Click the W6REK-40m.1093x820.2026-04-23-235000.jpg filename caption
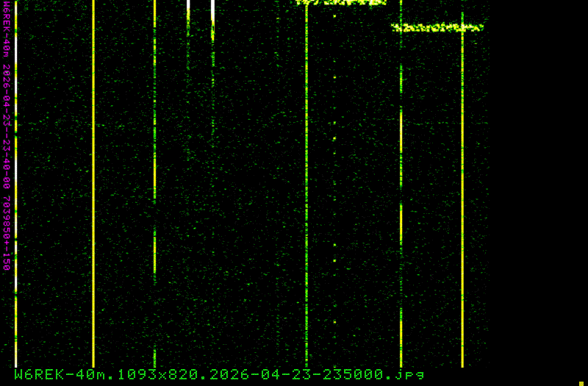588x386 pixels. (219, 375)
